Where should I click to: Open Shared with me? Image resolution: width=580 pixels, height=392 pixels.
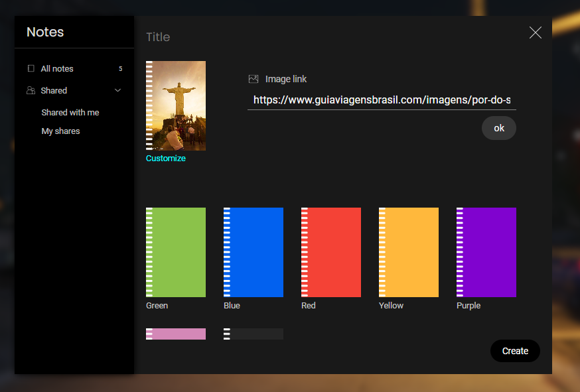[x=70, y=112]
